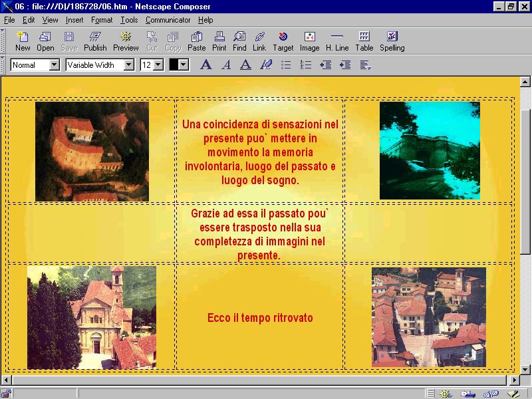Screen dimensions: 532x399
Task: Open the Format menu
Action: click(102, 20)
